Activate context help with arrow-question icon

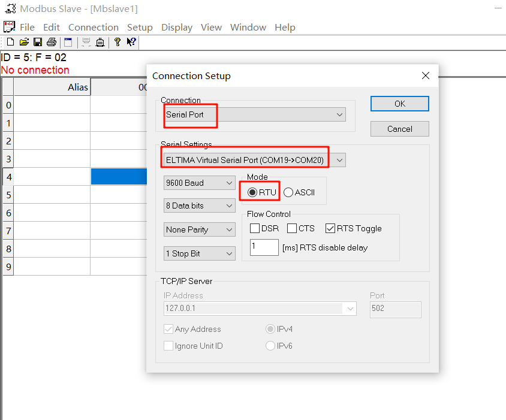point(131,42)
